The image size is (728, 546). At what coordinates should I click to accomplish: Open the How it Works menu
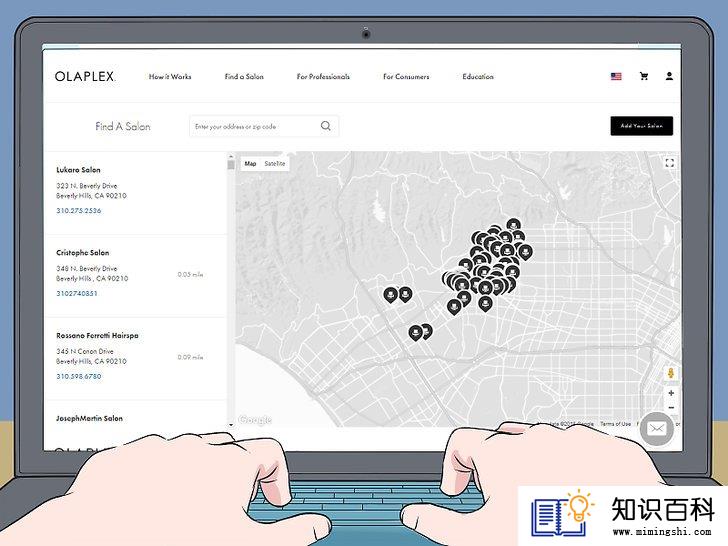pos(170,77)
